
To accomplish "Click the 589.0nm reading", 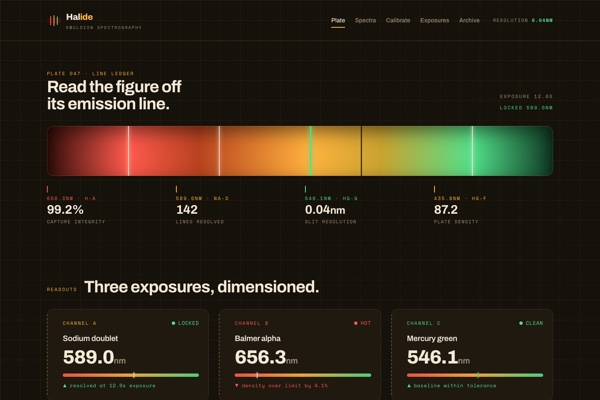I will click(94, 358).
